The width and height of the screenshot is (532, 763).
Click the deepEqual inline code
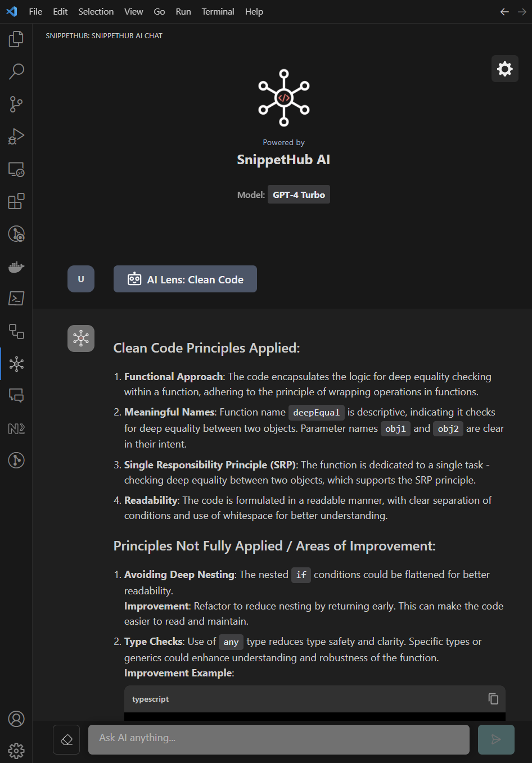tap(317, 412)
